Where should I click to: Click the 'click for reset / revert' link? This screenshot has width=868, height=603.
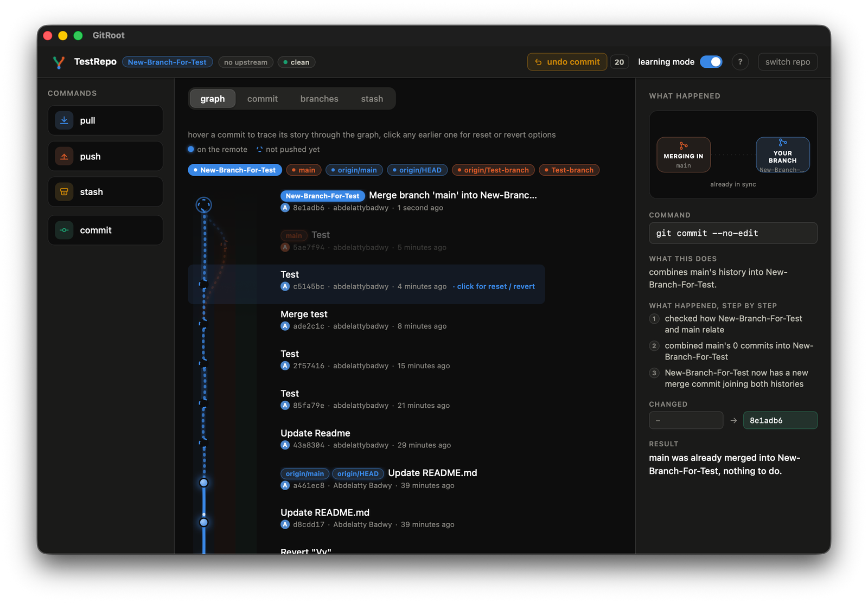[495, 286]
